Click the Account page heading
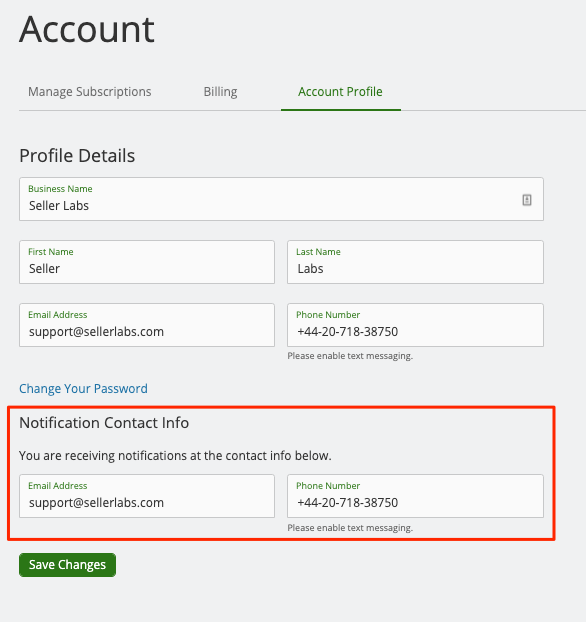The height and width of the screenshot is (622, 586). (87, 29)
